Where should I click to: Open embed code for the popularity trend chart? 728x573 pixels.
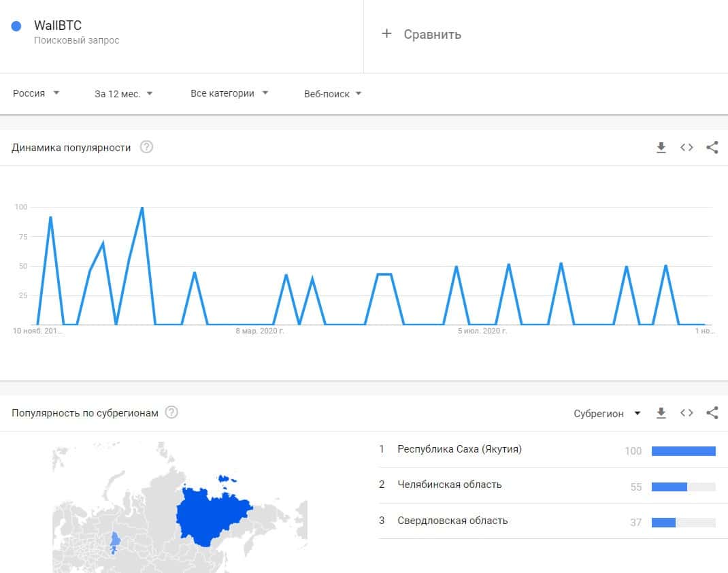click(x=686, y=148)
